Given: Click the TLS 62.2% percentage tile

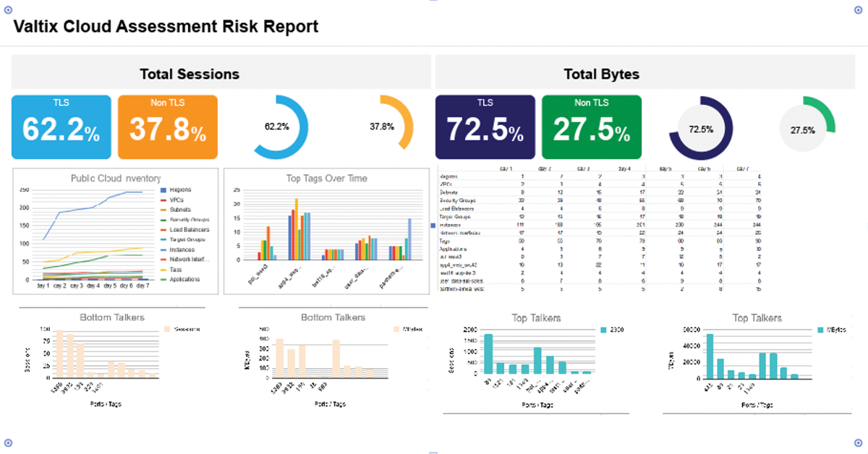Looking at the screenshot, I should (x=61, y=127).
